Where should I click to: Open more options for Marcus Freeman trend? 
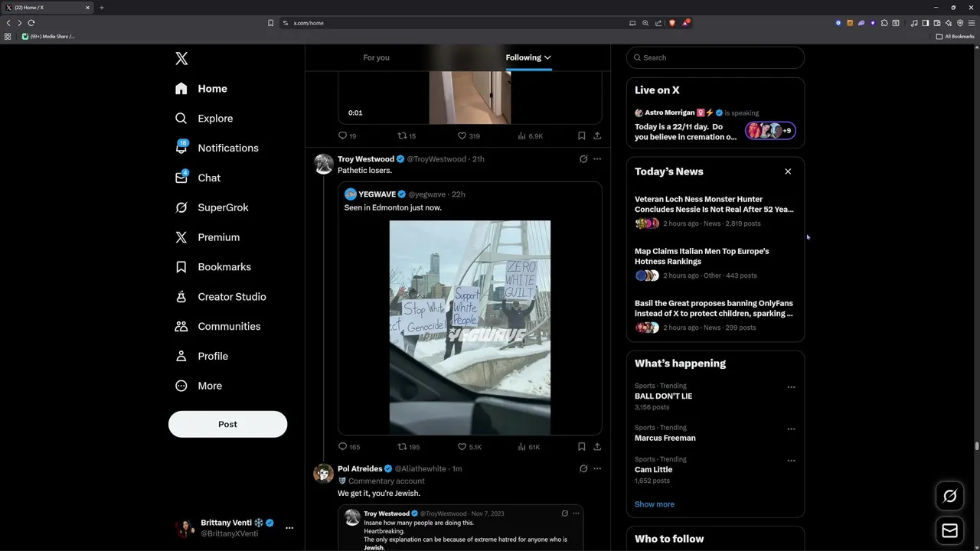pyautogui.click(x=791, y=429)
